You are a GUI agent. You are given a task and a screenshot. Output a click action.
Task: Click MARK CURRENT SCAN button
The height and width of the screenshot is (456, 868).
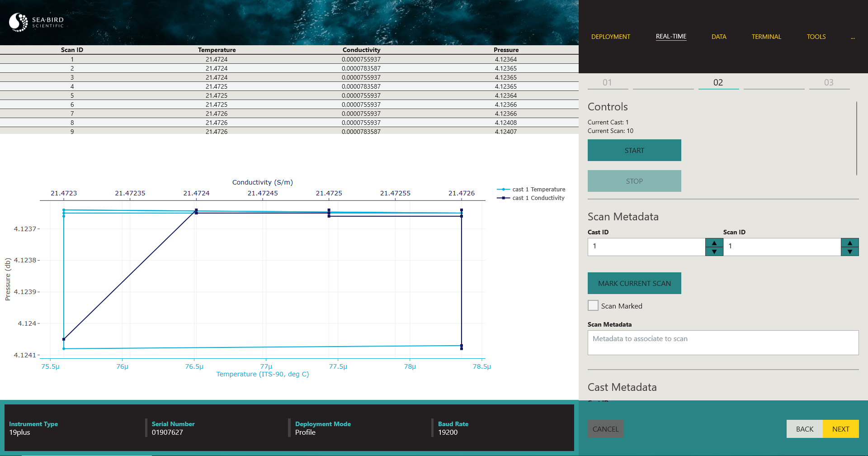point(634,283)
